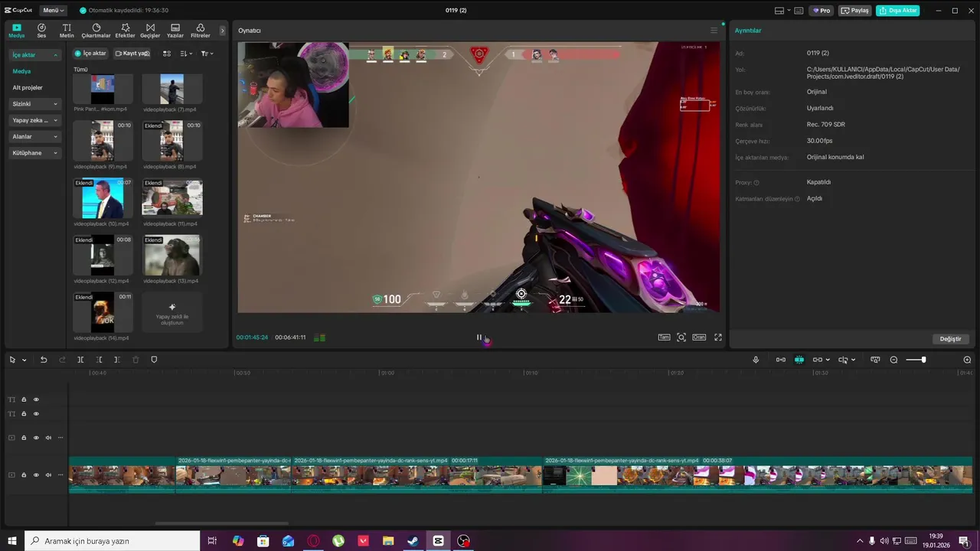Click the Tam full-quality preview icon

[x=664, y=337]
